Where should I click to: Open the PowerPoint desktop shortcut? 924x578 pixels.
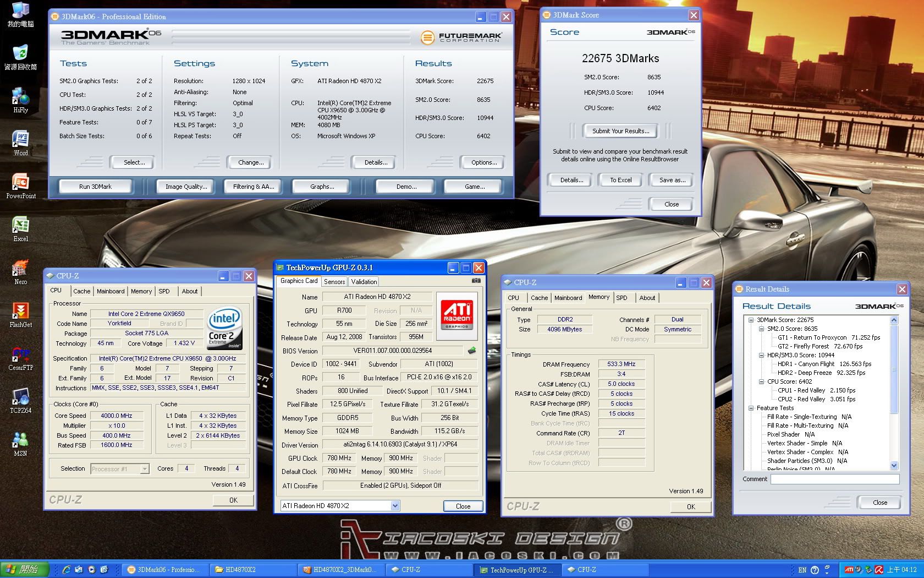tap(20, 186)
